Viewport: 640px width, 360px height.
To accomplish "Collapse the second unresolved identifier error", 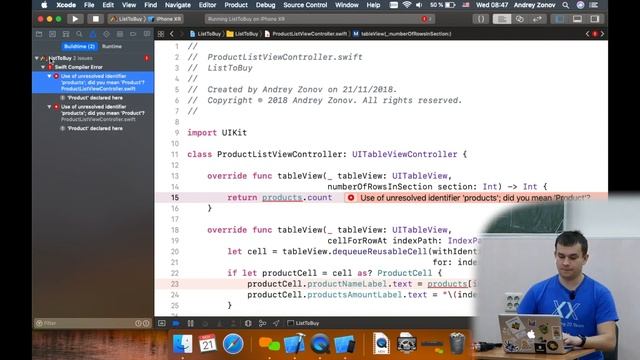I will pyautogui.click(x=49, y=107).
